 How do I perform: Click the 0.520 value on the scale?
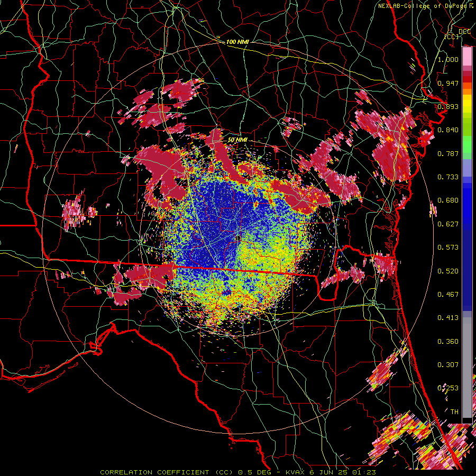pos(448,271)
